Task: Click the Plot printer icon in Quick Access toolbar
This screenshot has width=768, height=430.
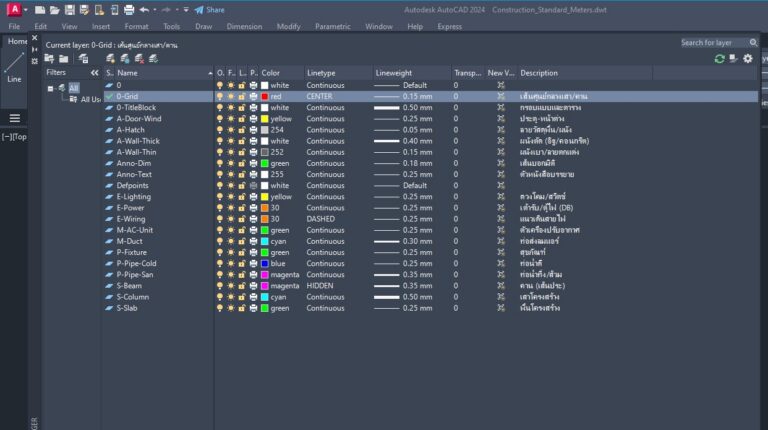Action: pos(129,10)
